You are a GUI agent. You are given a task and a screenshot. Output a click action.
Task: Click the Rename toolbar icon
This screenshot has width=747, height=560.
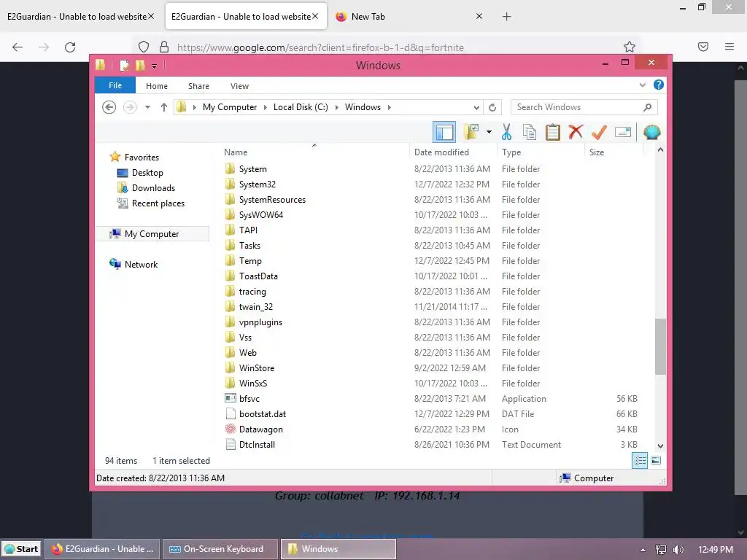[x=623, y=132]
